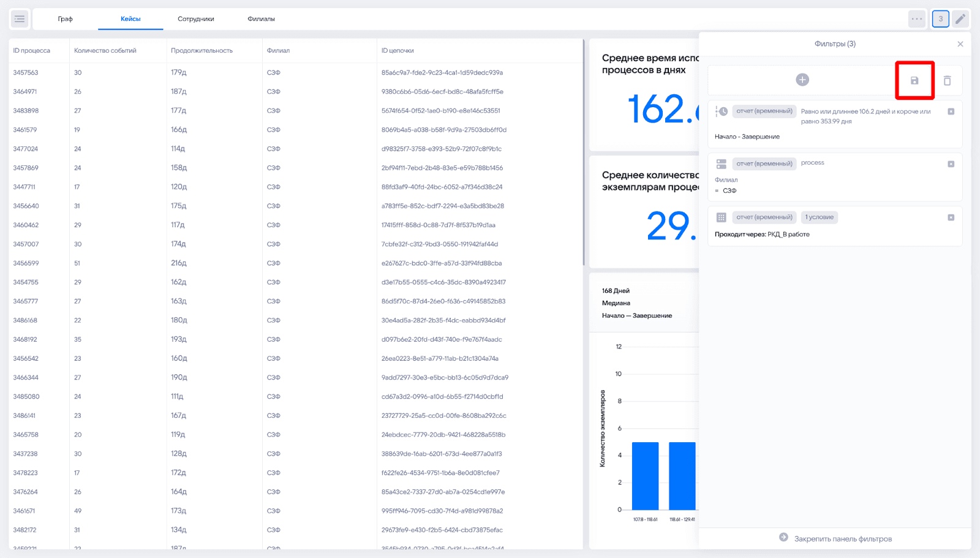Switch to the Сотрудники tab
Screen dimensions: 980x558
click(196, 19)
